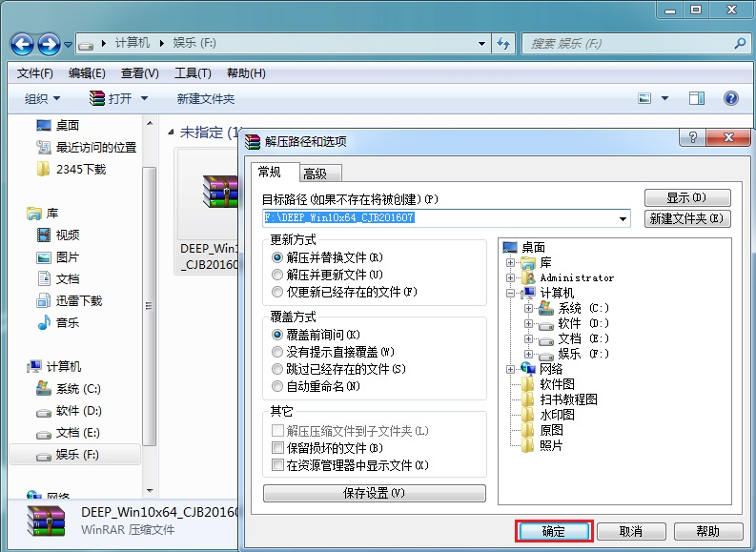Click the change view icon in toolbar
The width and height of the screenshot is (756, 552).
[x=644, y=98]
